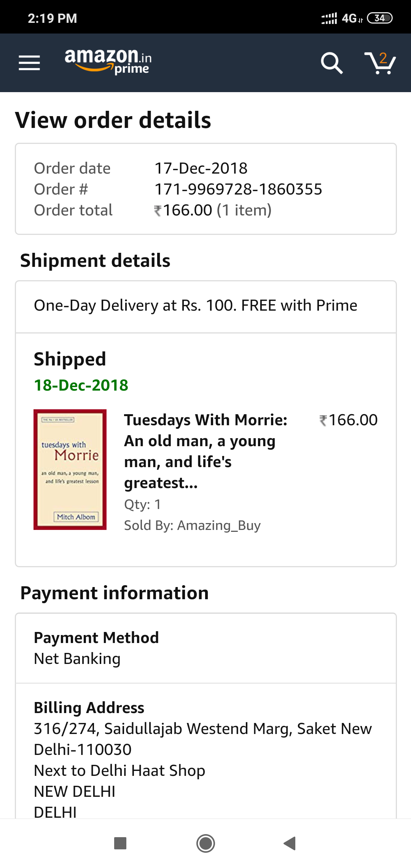Tap the Android back navigation button

(290, 843)
